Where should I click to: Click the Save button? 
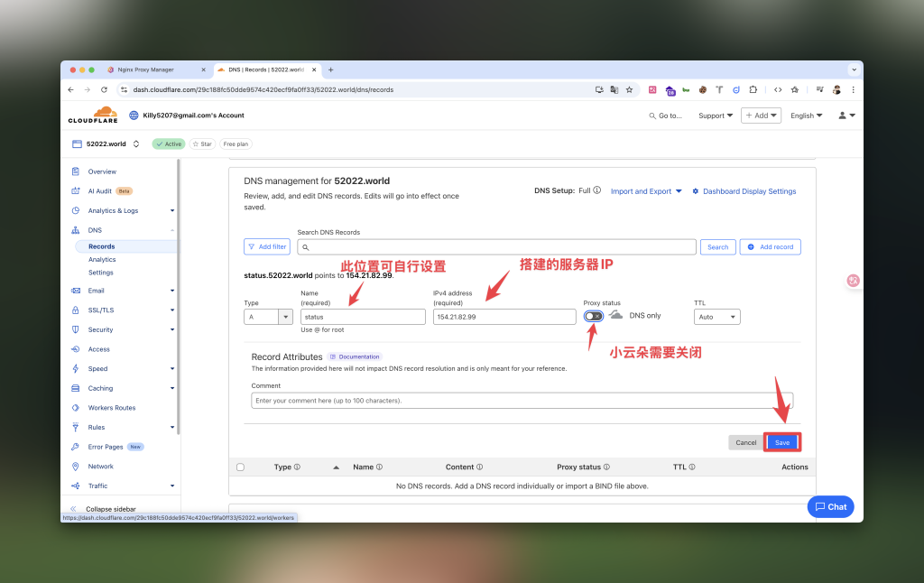tap(782, 442)
